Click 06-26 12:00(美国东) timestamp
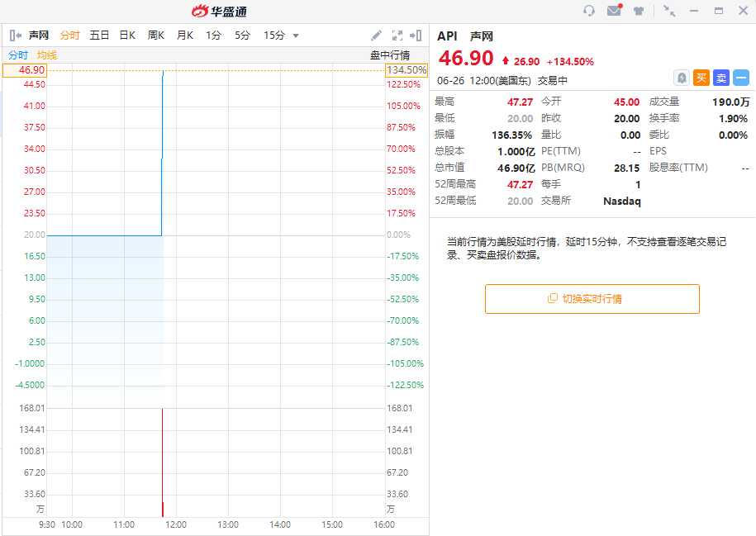This screenshot has width=756, height=536. [x=483, y=80]
